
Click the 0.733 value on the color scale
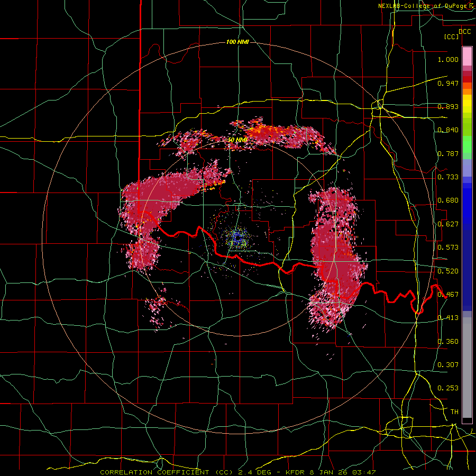click(x=448, y=177)
